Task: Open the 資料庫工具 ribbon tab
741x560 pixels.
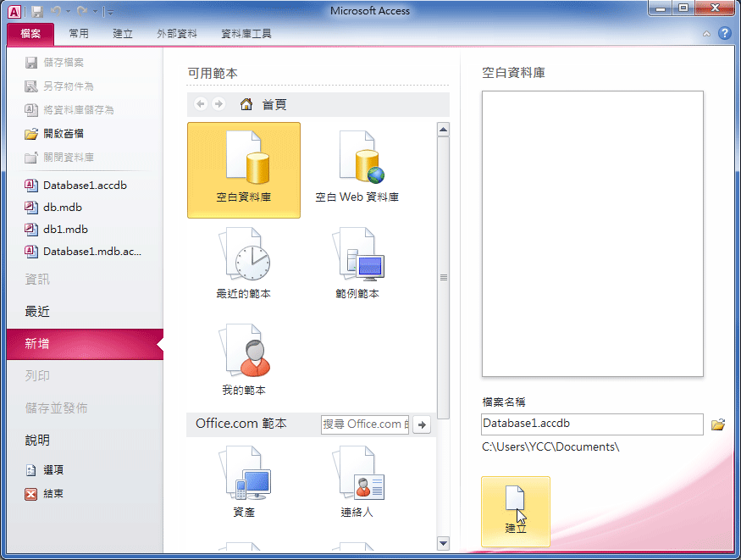Action: [x=246, y=34]
